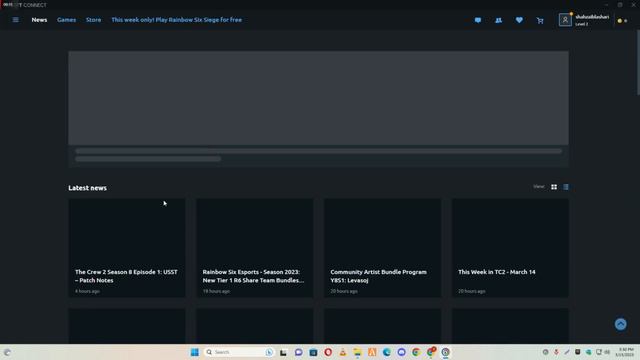Click the thumbnail of The Crew 2 news card
The height and width of the screenshot is (360, 640).
click(127, 231)
